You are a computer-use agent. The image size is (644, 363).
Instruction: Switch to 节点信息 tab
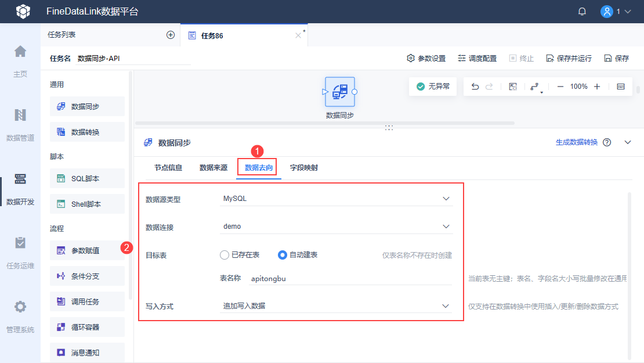(168, 168)
